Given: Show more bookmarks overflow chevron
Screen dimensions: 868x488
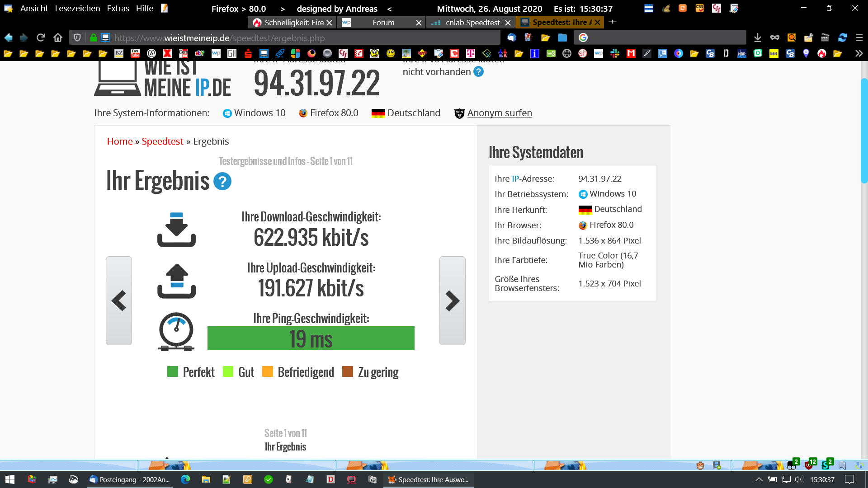Looking at the screenshot, I should click(x=859, y=53).
